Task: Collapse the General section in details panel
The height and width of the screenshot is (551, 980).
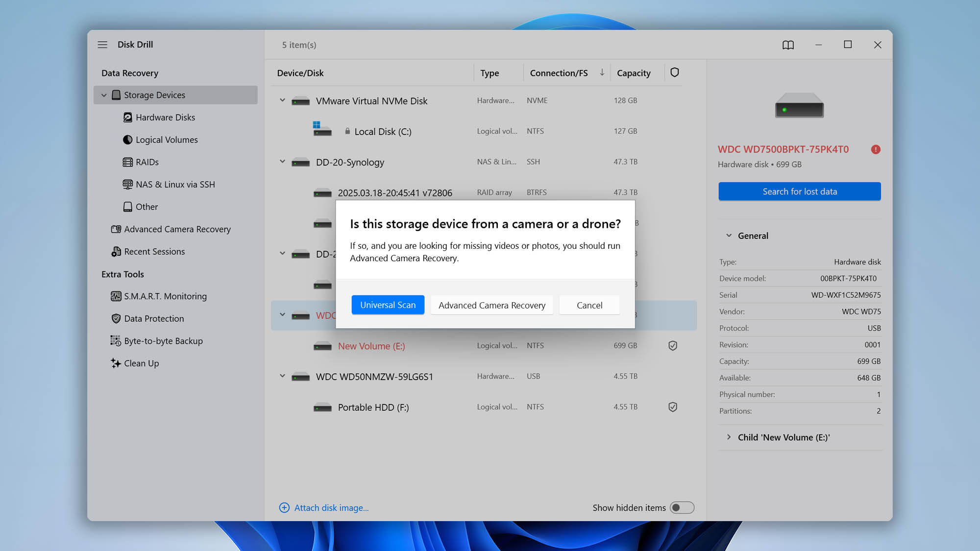Action: (728, 235)
